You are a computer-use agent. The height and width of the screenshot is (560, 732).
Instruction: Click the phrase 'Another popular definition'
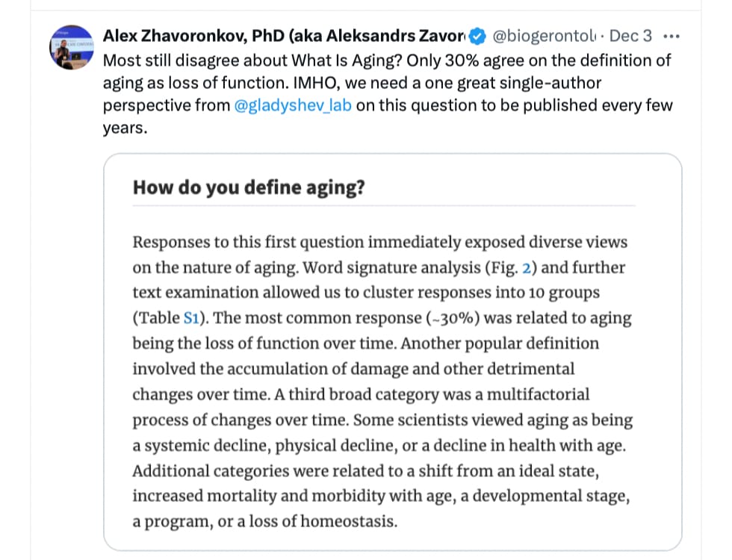[500, 343]
